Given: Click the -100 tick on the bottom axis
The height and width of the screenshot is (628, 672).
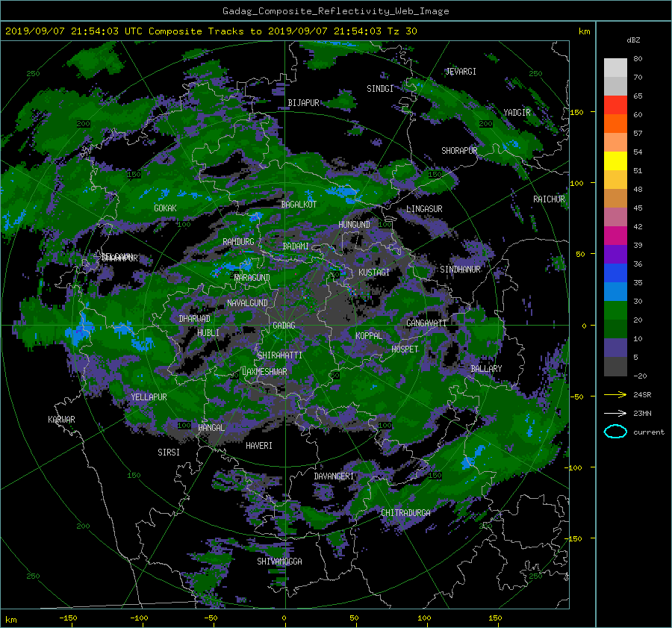Looking at the screenshot, I should (x=139, y=618).
